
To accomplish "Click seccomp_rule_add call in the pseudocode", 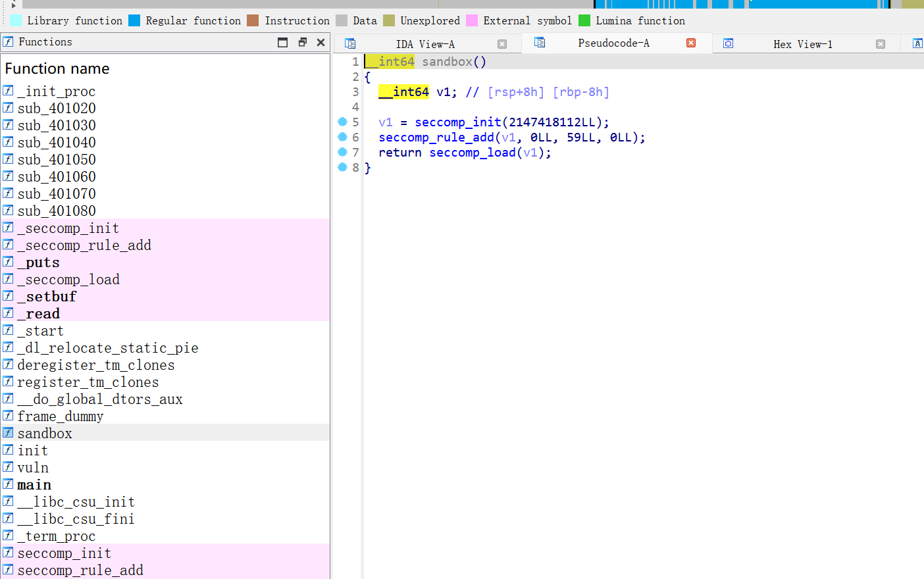I will [436, 137].
